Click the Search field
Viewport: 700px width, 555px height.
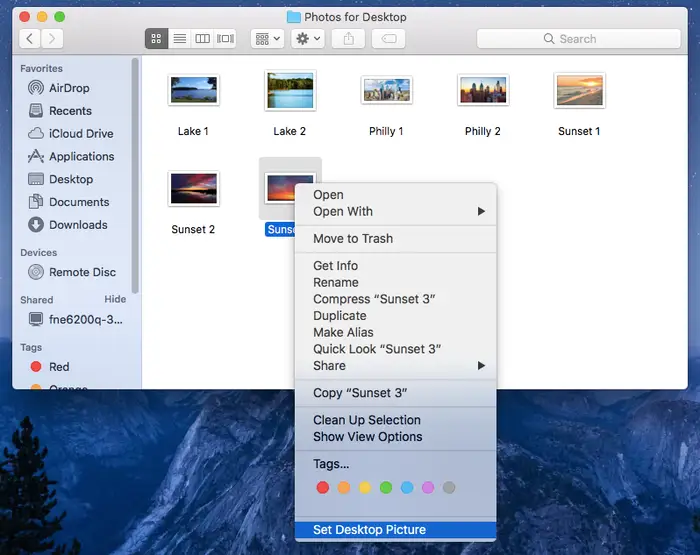click(x=576, y=39)
